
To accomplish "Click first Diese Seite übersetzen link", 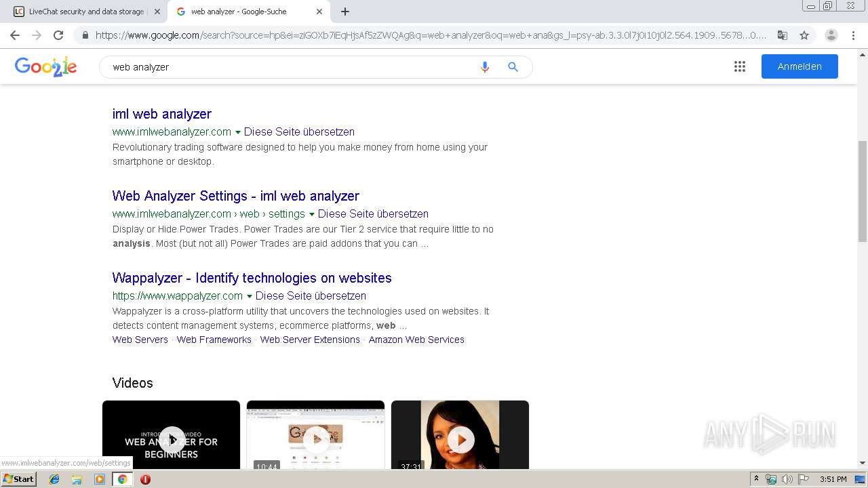I will (299, 131).
